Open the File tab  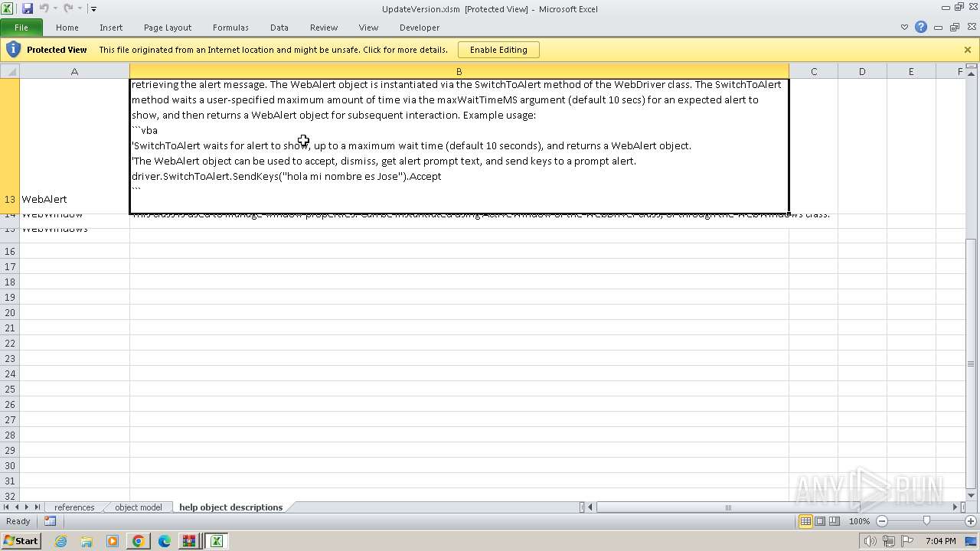coord(21,28)
